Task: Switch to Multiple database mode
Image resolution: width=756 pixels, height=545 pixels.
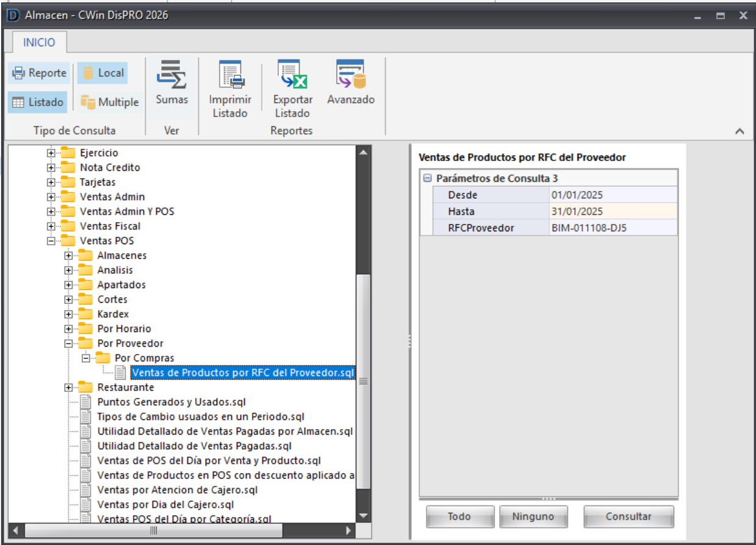Action: pyautogui.click(x=110, y=103)
